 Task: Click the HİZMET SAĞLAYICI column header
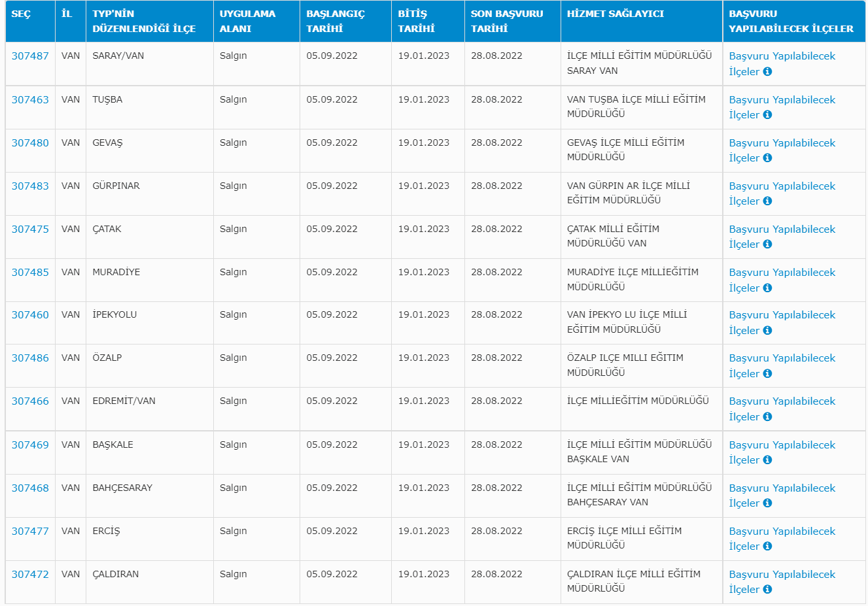point(615,14)
